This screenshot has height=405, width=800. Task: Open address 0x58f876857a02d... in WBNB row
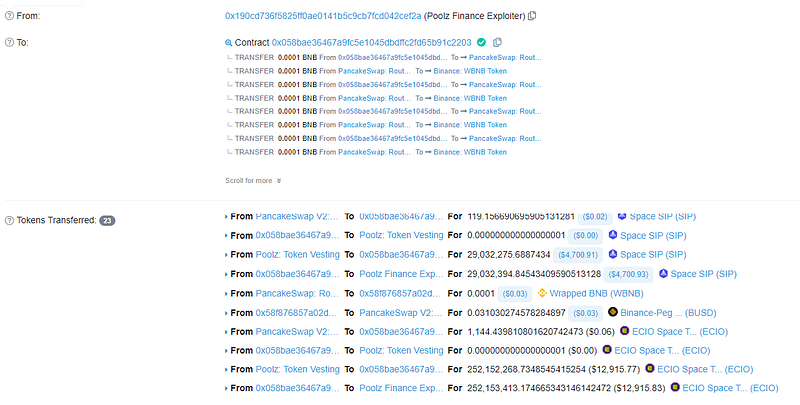[x=399, y=293]
